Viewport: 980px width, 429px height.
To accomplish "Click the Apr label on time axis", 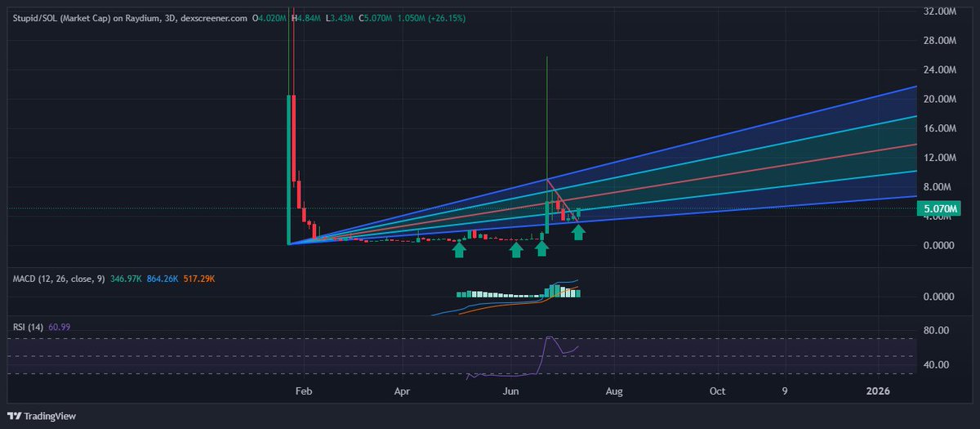I will pos(402,392).
